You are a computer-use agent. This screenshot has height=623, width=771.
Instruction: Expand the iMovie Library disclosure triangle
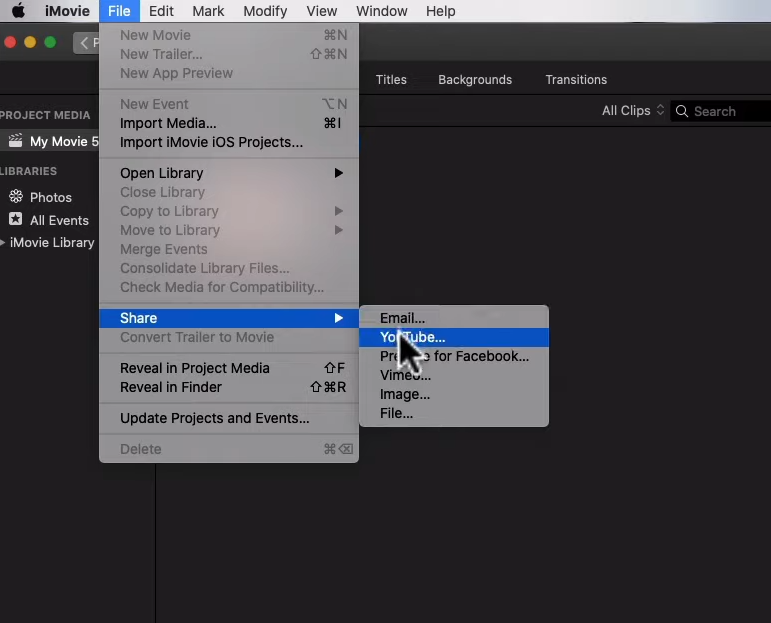tap(3, 242)
